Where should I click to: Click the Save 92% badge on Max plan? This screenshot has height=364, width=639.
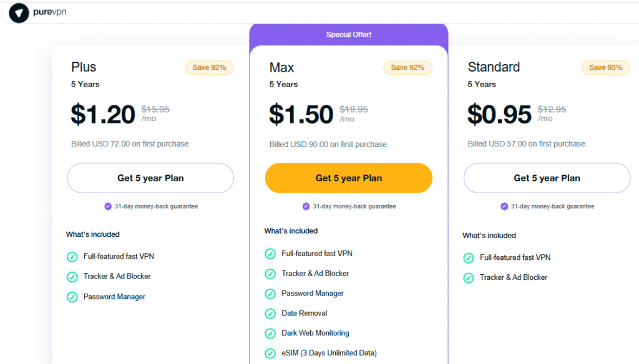pyautogui.click(x=407, y=67)
